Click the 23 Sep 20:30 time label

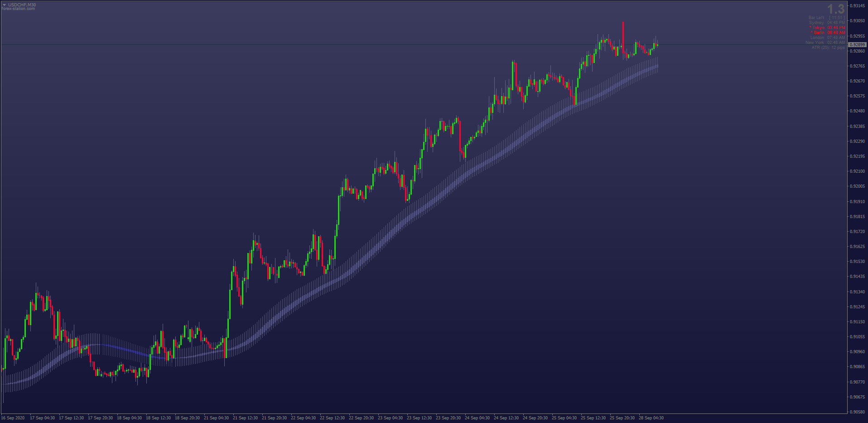(448, 418)
